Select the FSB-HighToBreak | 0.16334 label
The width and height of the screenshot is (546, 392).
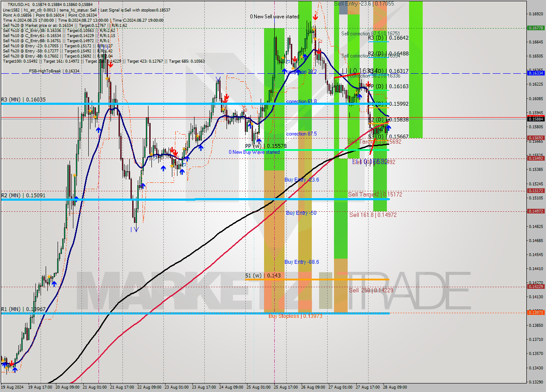(x=54, y=71)
